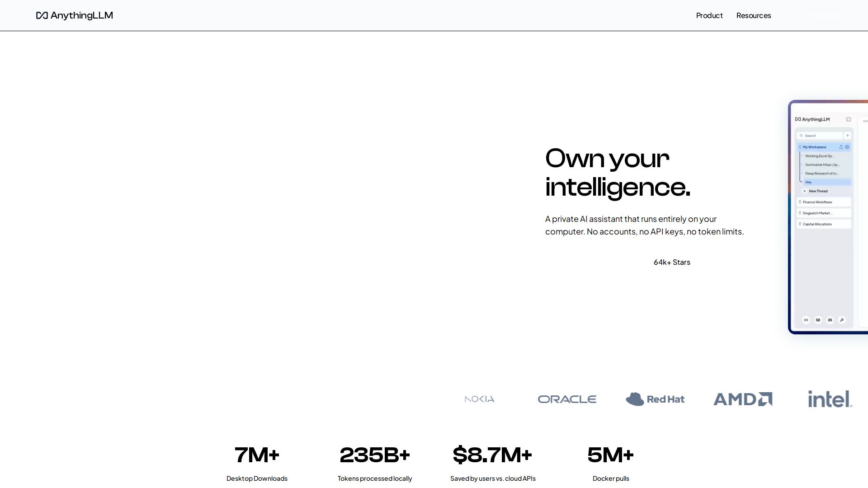Open the "Working Excel Sp..." thread
Screen dimensions: 868x488
[820, 156]
